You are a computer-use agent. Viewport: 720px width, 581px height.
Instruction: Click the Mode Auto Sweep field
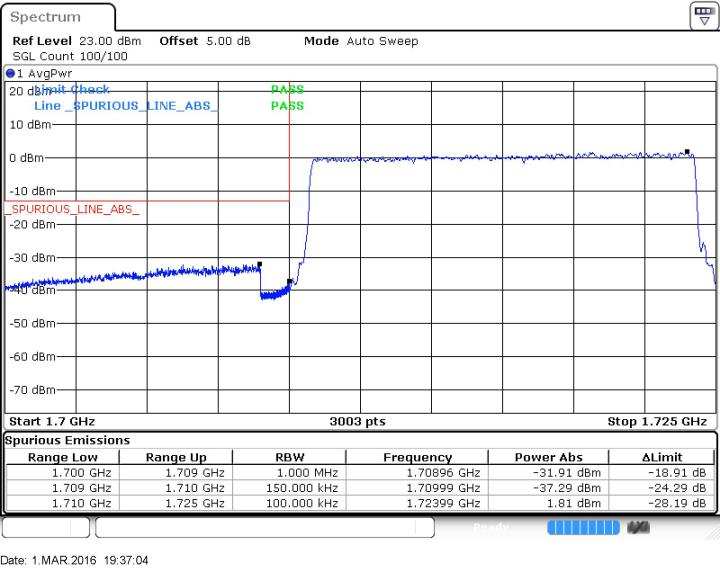point(361,41)
